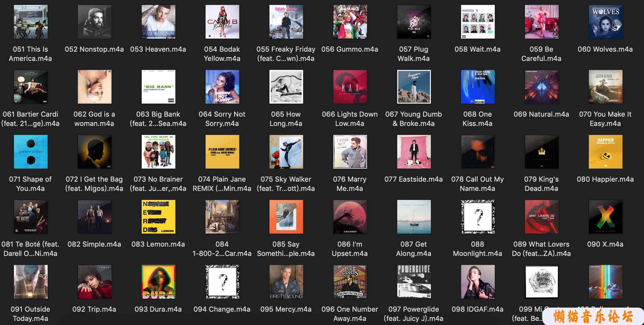644x325 pixels.
Task: Click the 079 King's Dead crown cover
Action: pyautogui.click(x=542, y=152)
